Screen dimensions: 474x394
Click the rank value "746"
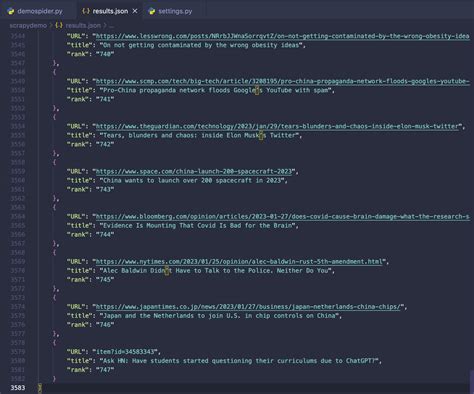coord(105,325)
